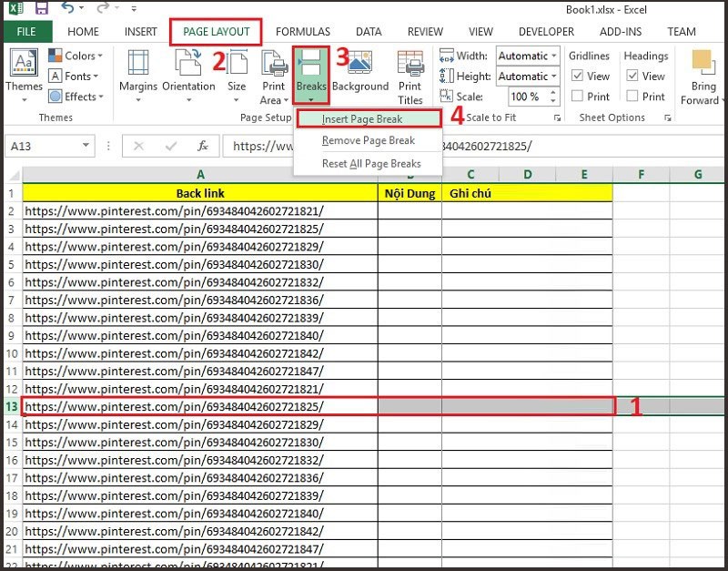This screenshot has height=571, width=728.
Task: Set a sheet Background image
Action: point(360,72)
